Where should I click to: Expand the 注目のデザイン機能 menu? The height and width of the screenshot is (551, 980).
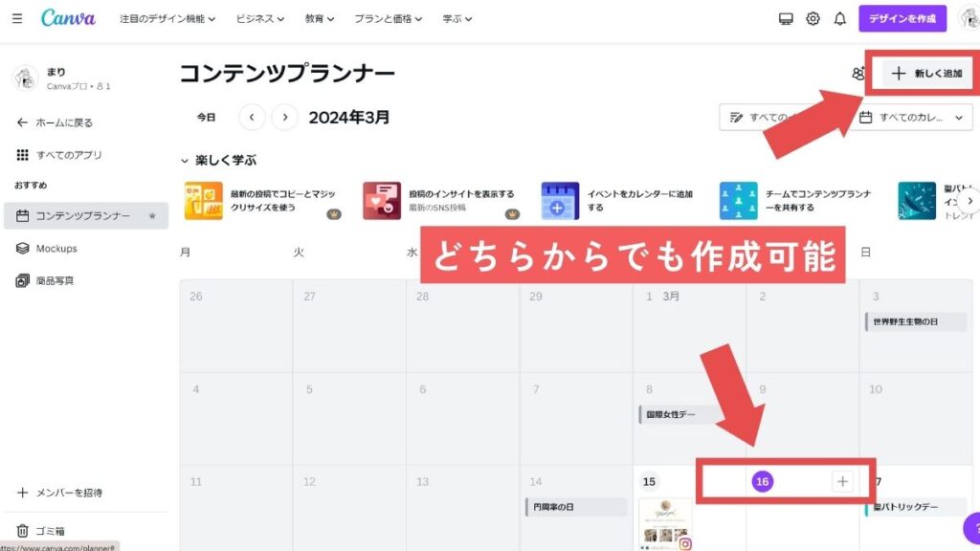(167, 19)
